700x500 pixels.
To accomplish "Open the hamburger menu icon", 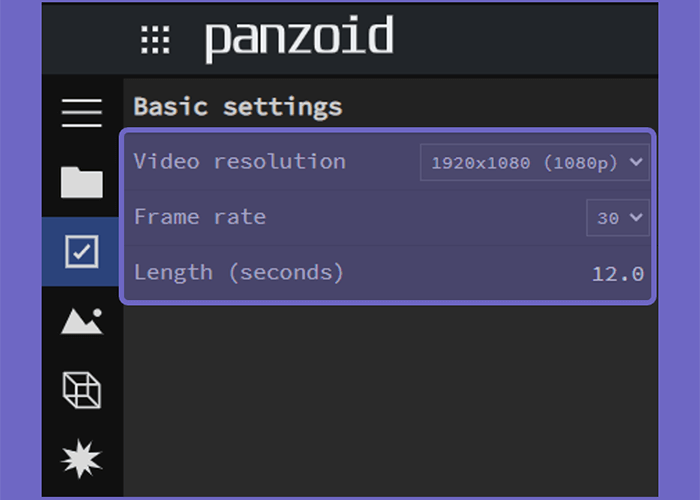I will [82, 113].
